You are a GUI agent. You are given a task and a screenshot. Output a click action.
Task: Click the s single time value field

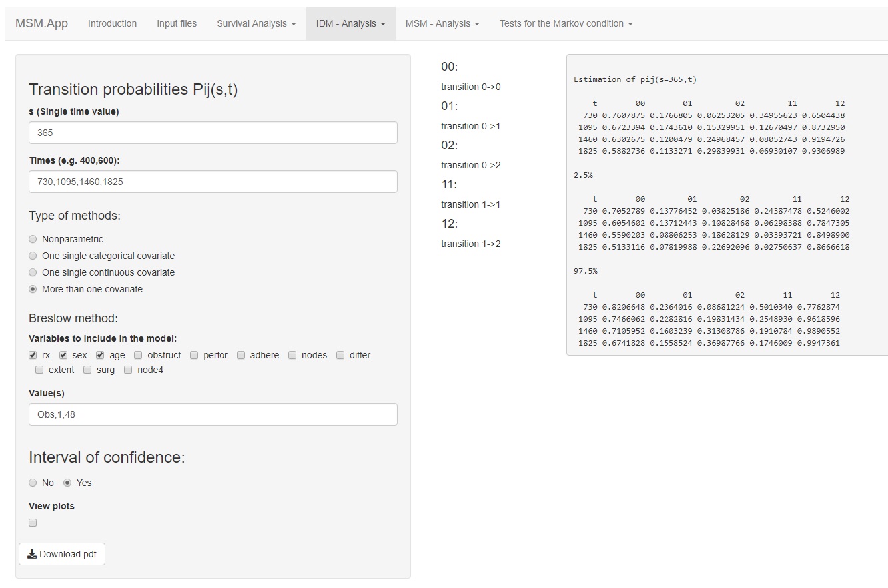213,133
